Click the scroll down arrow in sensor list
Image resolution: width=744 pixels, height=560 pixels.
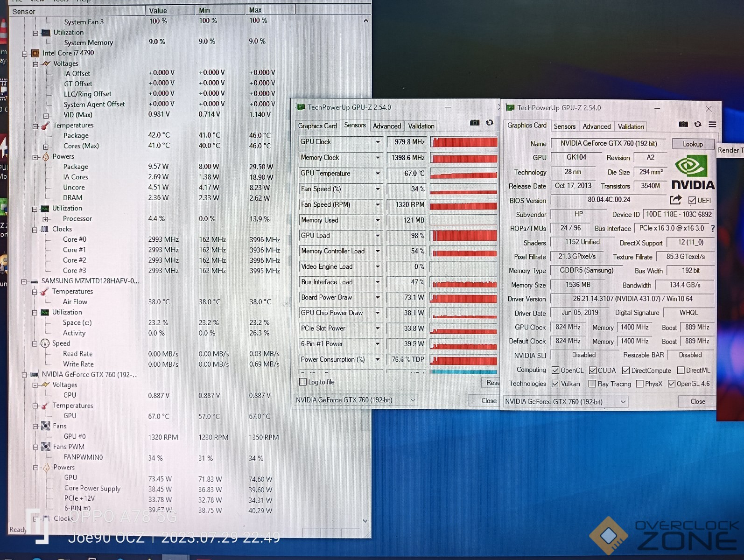365,521
